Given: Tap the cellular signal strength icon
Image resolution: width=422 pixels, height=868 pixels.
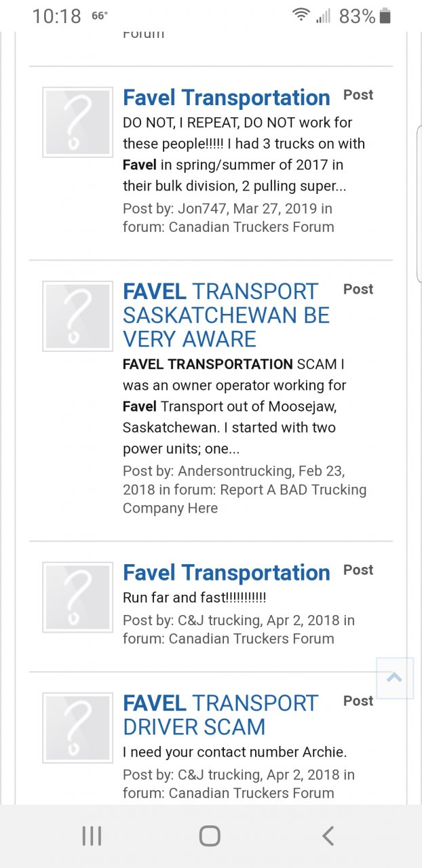Looking at the screenshot, I should coord(324,16).
